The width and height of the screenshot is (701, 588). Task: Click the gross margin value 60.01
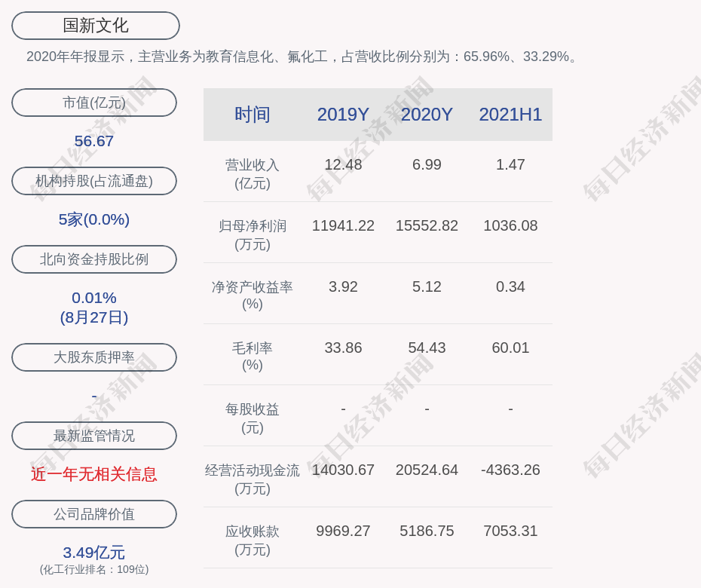click(x=510, y=348)
